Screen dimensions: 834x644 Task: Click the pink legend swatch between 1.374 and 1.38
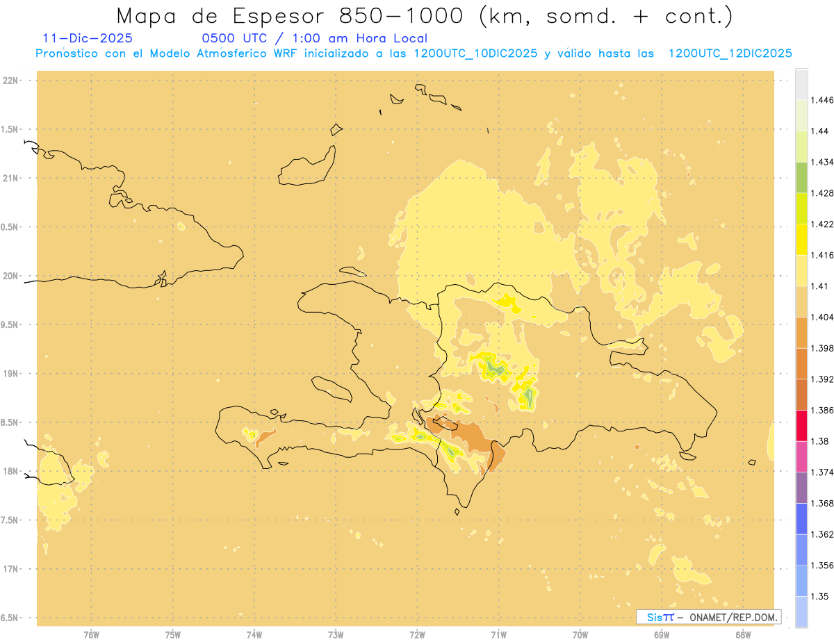click(x=801, y=456)
